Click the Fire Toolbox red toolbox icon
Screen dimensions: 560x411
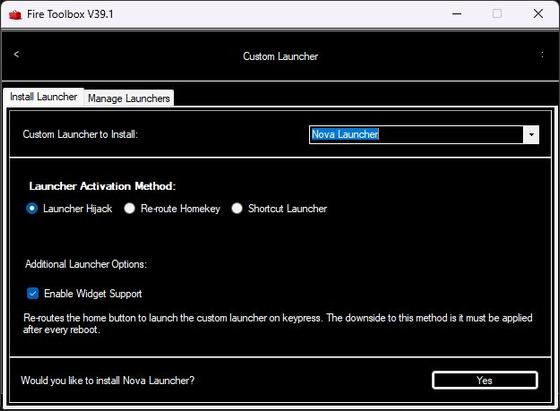pyautogui.click(x=15, y=15)
